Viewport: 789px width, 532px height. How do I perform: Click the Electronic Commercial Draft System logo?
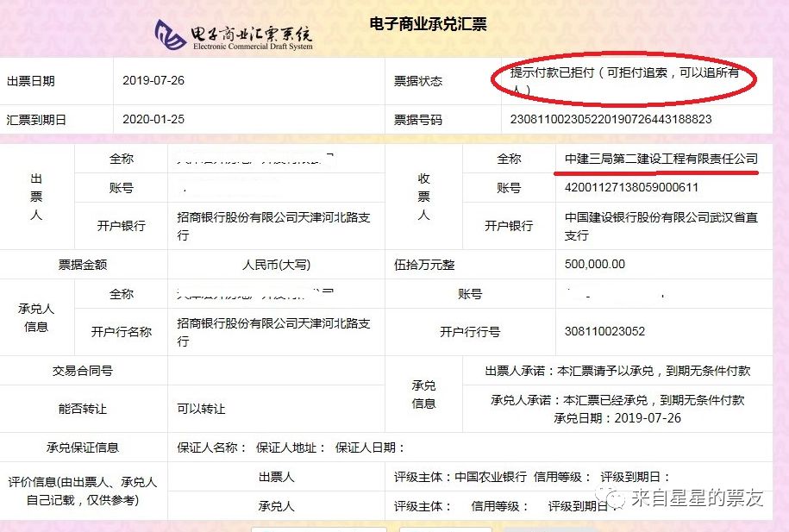tap(234, 34)
